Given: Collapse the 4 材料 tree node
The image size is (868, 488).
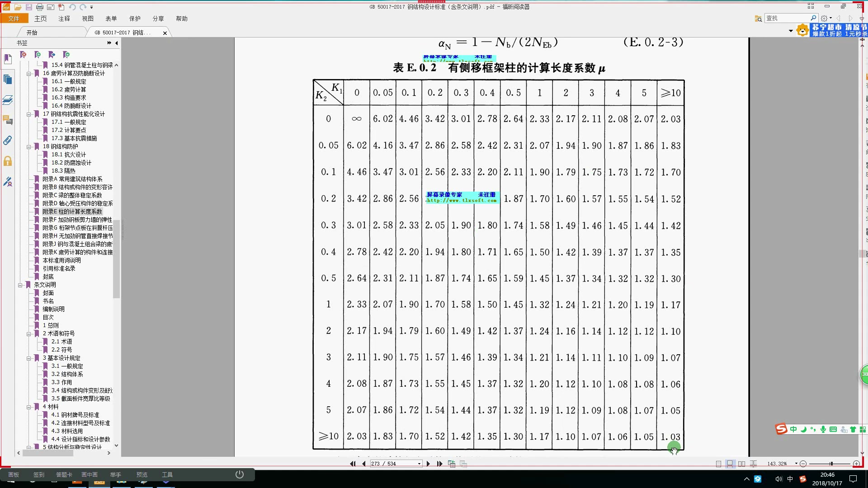Looking at the screenshot, I should tap(28, 407).
